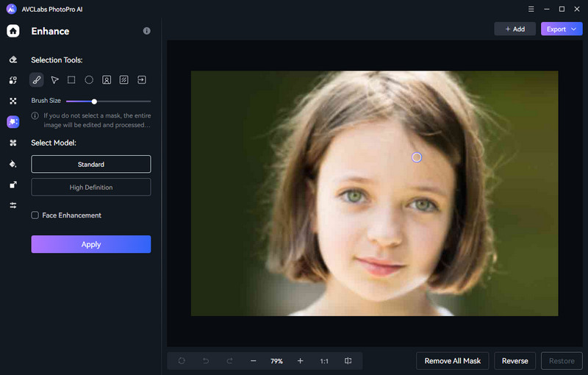This screenshot has width=588, height=375.
Task: Select the arrow pointer selection tool
Action: coord(54,80)
